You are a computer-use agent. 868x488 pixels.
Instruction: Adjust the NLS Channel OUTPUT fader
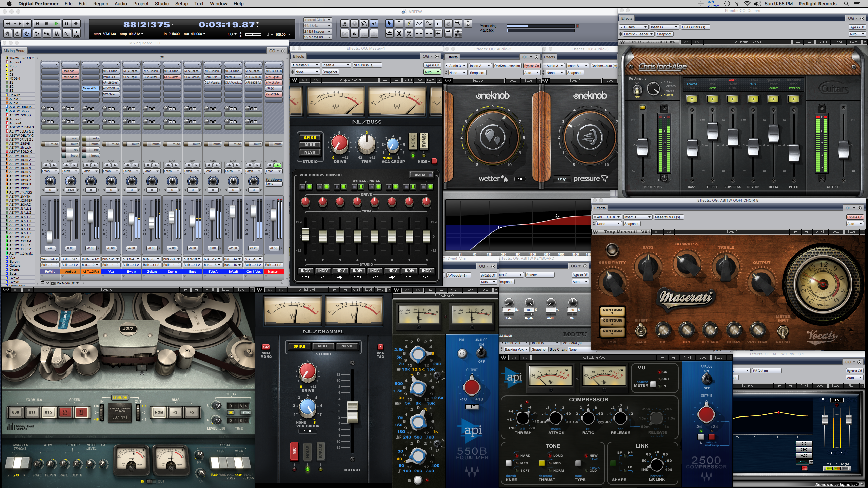[x=352, y=412]
